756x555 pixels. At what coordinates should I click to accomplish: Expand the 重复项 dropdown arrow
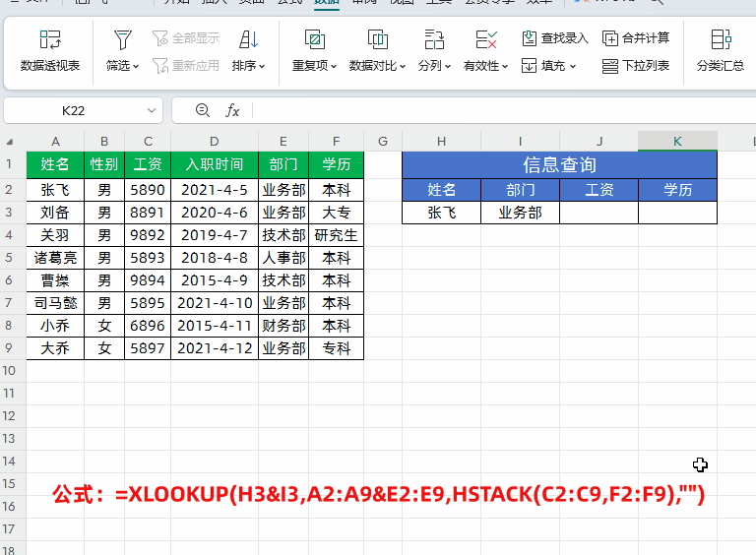[x=334, y=67]
